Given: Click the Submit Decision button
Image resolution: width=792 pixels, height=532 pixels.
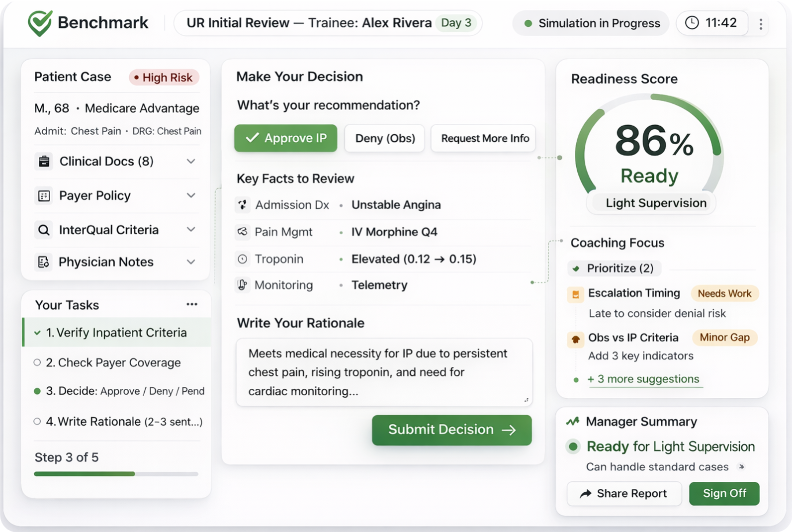Looking at the screenshot, I should point(451,430).
